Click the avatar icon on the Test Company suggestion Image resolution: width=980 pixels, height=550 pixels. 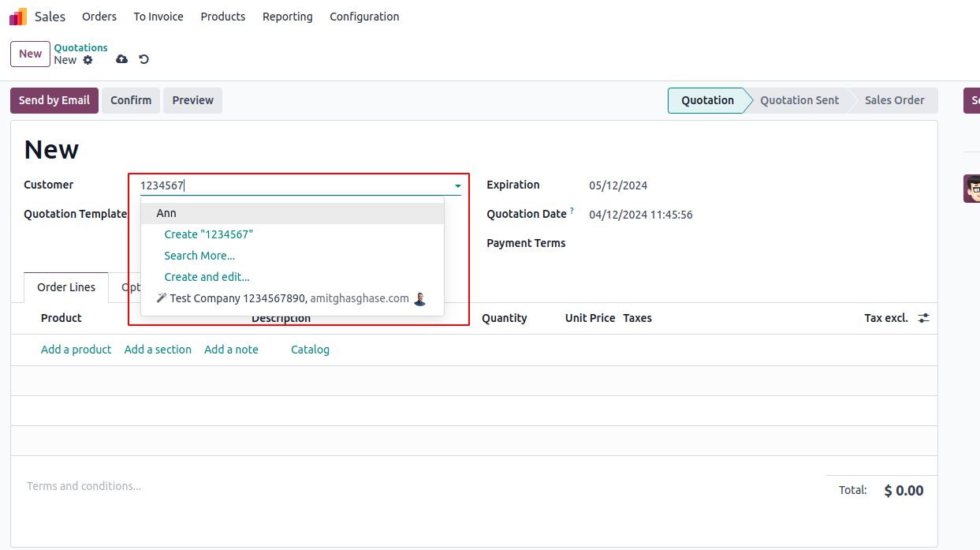click(419, 299)
